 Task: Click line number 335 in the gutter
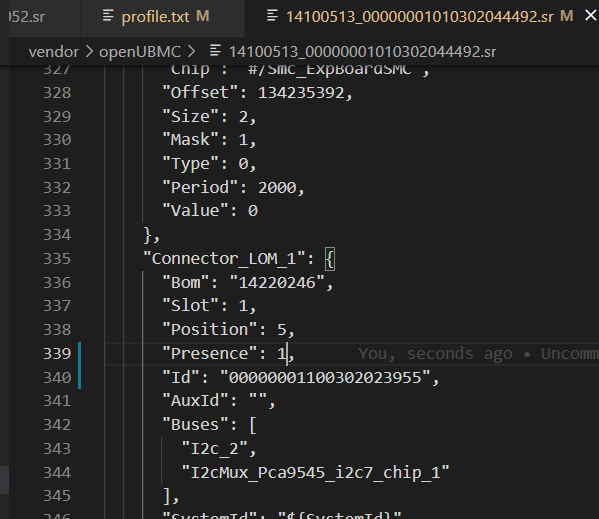[57, 259]
